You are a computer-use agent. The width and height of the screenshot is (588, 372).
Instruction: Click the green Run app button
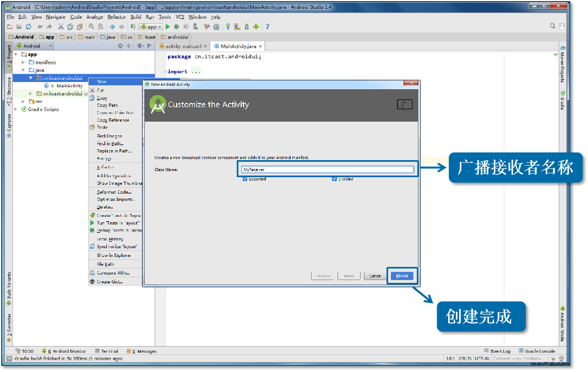167,26
